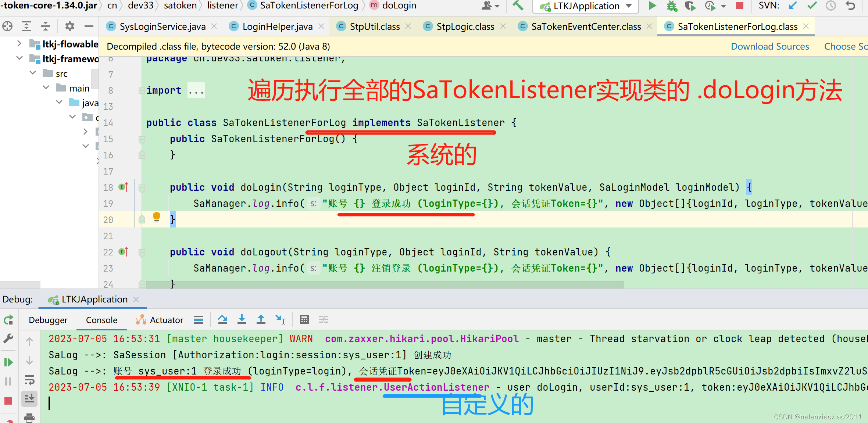Screen dimensions: 868x423
Task: Collapse the src folder in project tree
Action: [33, 73]
